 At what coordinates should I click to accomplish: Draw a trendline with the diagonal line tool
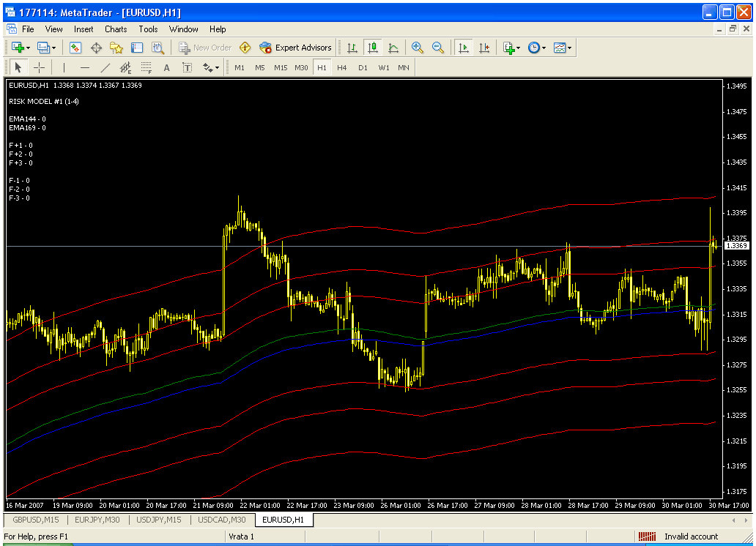pyautogui.click(x=105, y=67)
